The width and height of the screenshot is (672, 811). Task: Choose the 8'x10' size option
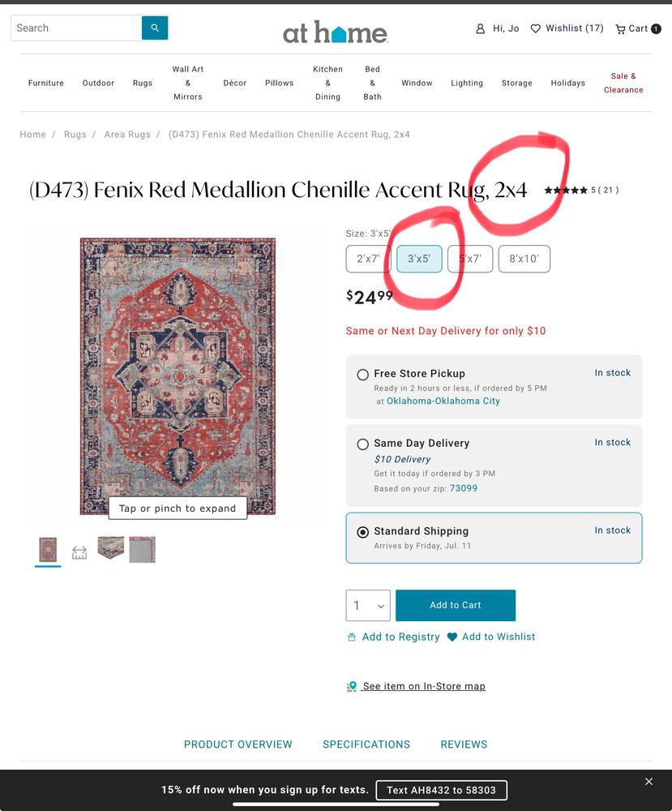click(x=524, y=259)
